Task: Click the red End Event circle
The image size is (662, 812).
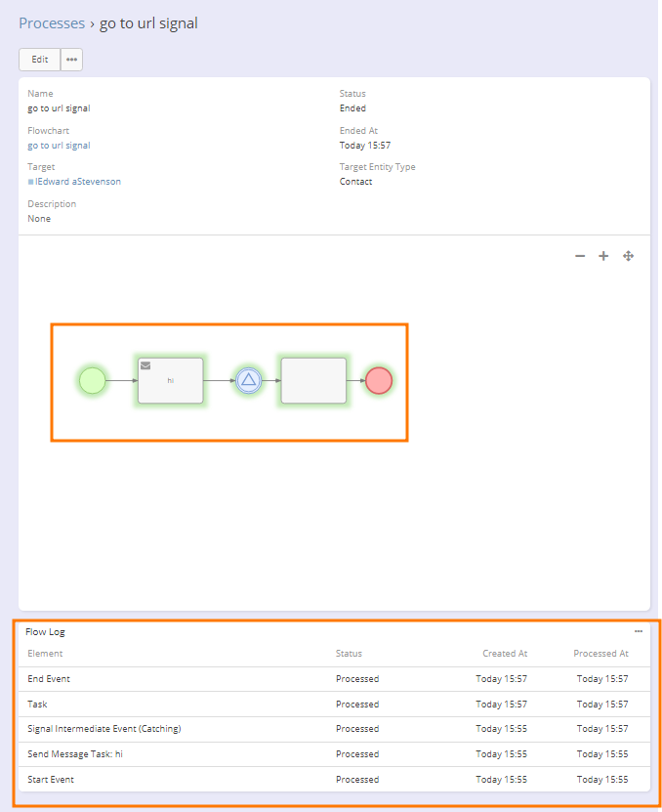Action: (379, 380)
